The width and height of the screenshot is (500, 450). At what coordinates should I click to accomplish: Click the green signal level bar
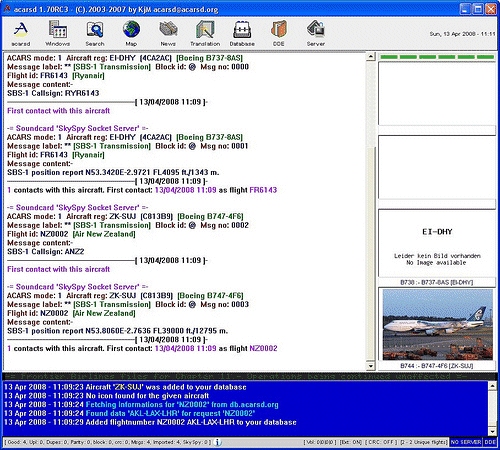tap(437, 57)
